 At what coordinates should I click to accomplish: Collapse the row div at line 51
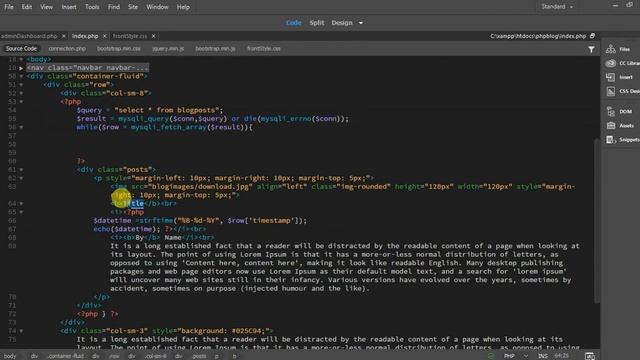click(x=21, y=85)
